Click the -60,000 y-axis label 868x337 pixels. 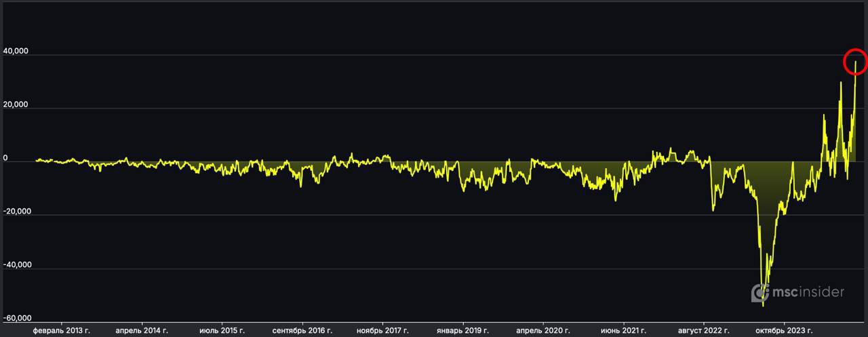click(x=17, y=317)
